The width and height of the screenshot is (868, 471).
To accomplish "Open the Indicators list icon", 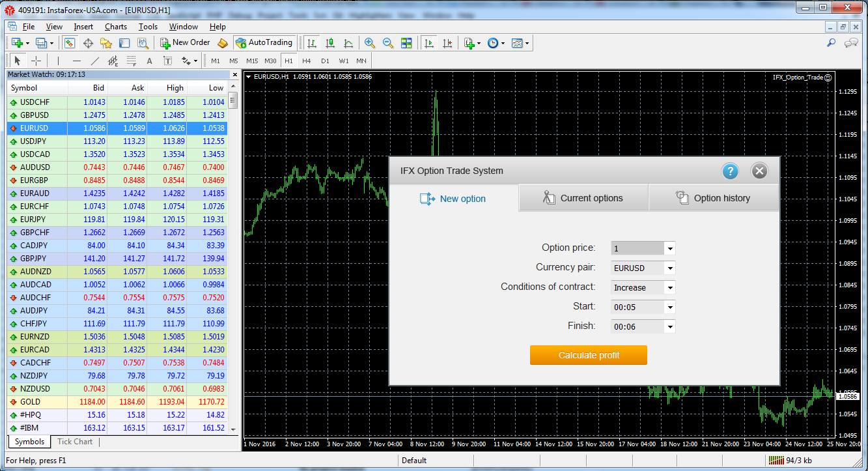I will [469, 43].
